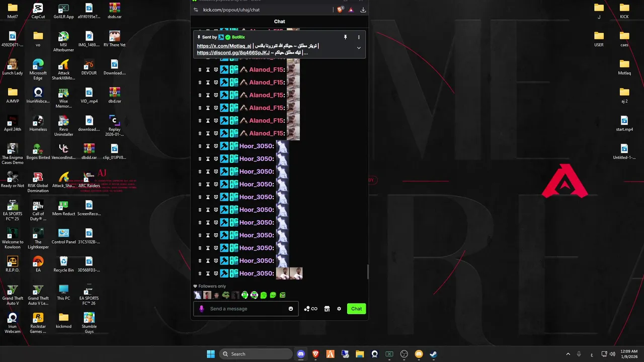
Task: Show hidden system tray icons chevron
Action: point(568,354)
